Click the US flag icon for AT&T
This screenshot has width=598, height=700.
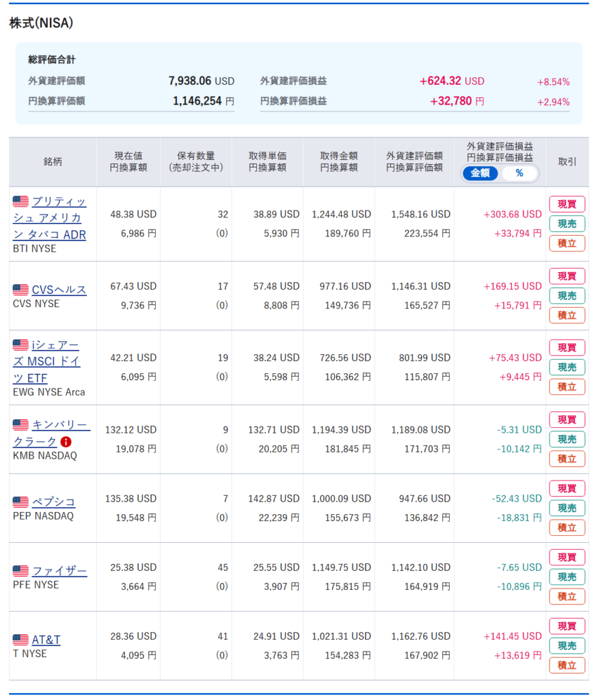21,640
